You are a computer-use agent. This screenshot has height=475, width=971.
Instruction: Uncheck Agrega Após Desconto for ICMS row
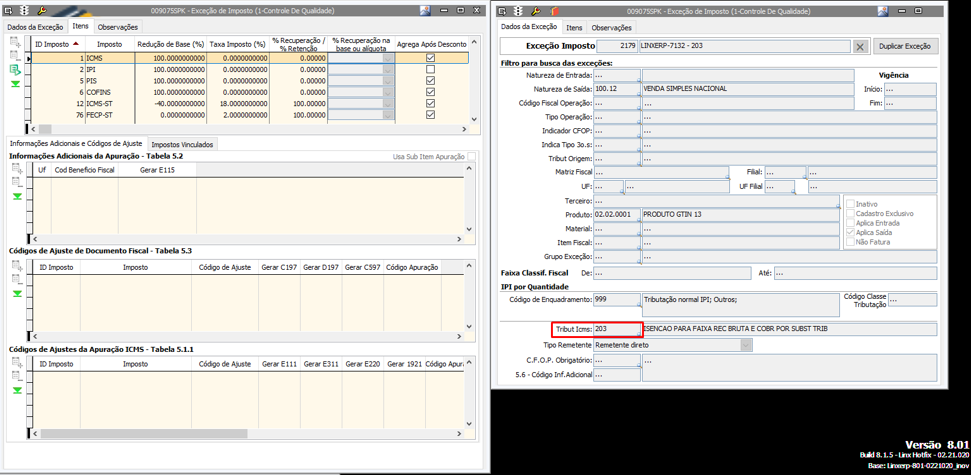[x=430, y=58]
